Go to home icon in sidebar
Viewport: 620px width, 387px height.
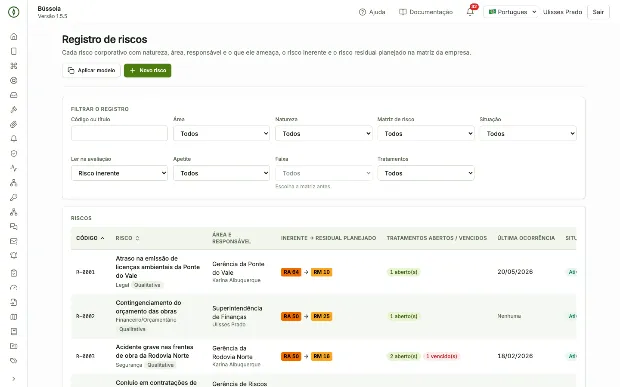coord(13,36)
